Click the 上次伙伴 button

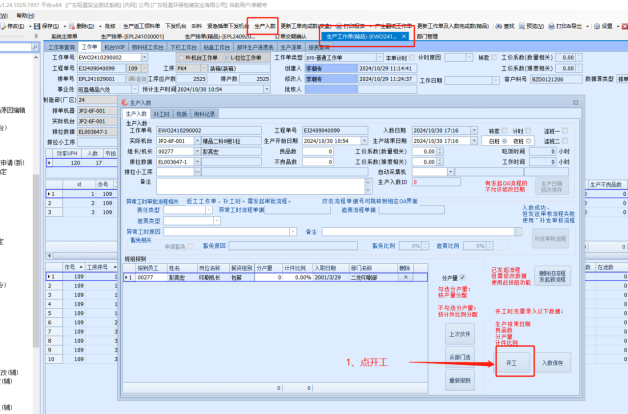tap(460, 334)
